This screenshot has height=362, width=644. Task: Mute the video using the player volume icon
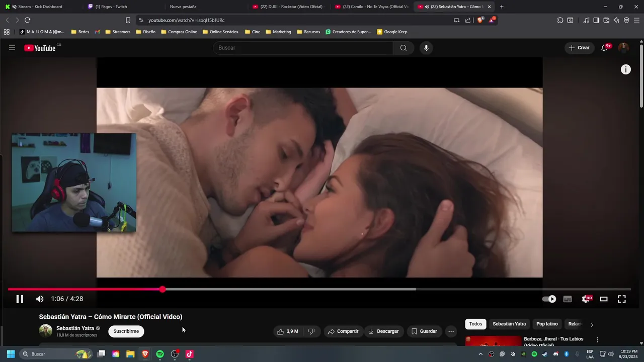(40, 299)
